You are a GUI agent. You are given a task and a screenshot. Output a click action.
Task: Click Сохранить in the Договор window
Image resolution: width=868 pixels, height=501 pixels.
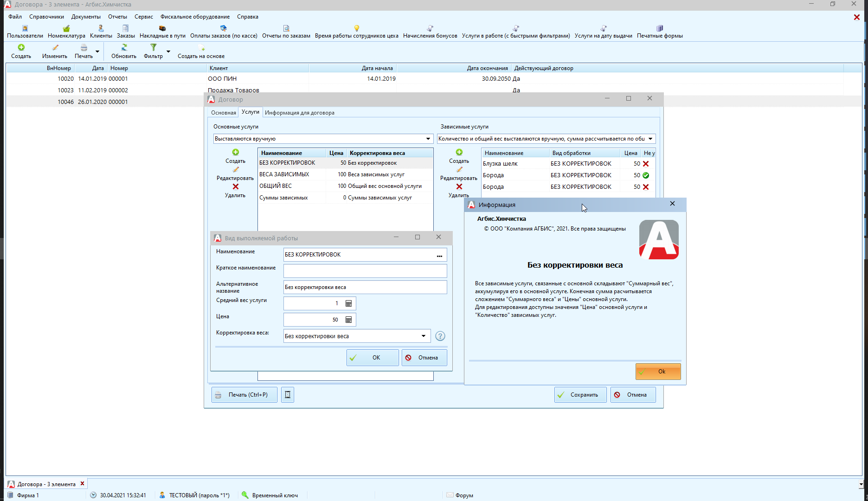(x=580, y=395)
